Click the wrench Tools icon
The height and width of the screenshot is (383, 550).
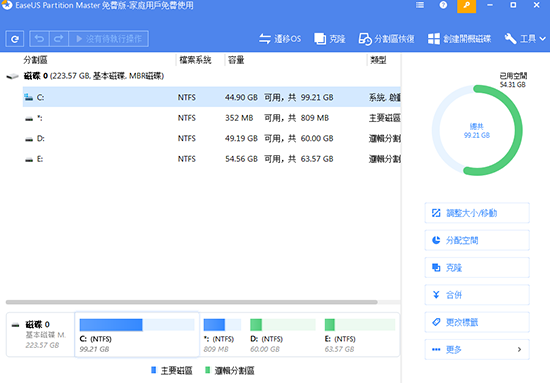point(510,39)
